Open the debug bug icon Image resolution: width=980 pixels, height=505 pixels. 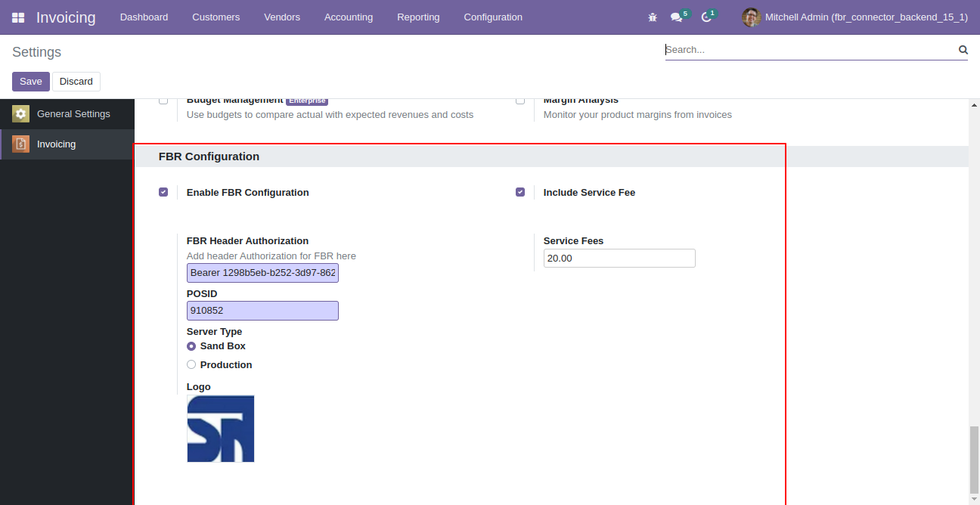(x=653, y=17)
